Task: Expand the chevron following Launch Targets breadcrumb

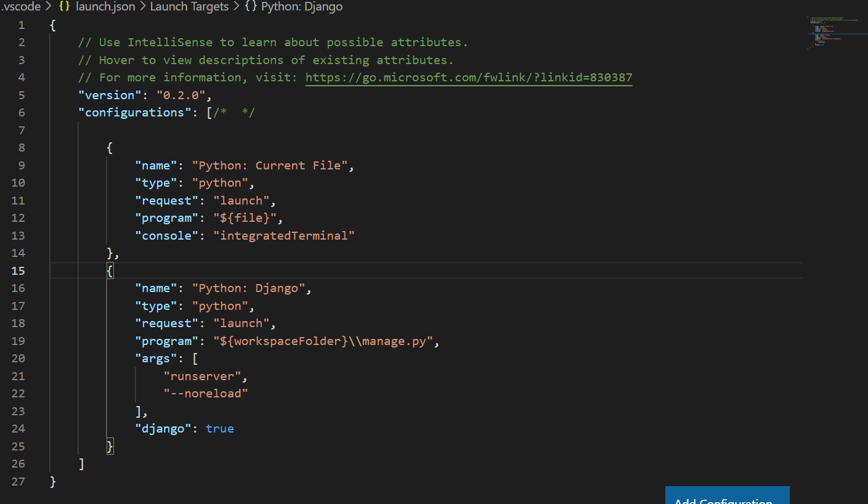Action: tap(237, 7)
